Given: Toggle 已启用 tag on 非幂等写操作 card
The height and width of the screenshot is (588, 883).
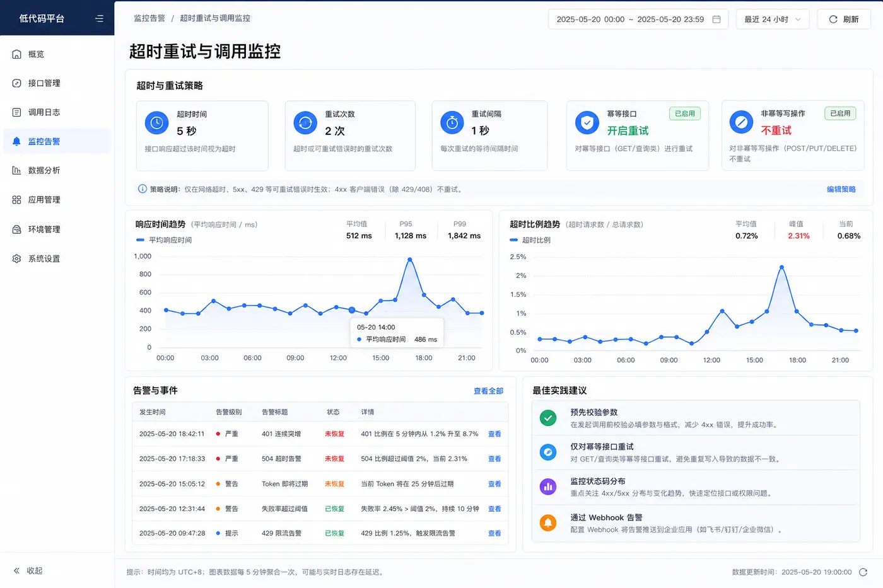Looking at the screenshot, I should [x=839, y=113].
